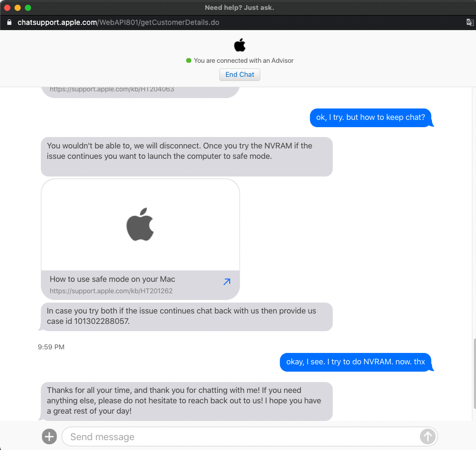Click the End Chat button
The width and height of the screenshot is (476, 450).
pyautogui.click(x=240, y=74)
